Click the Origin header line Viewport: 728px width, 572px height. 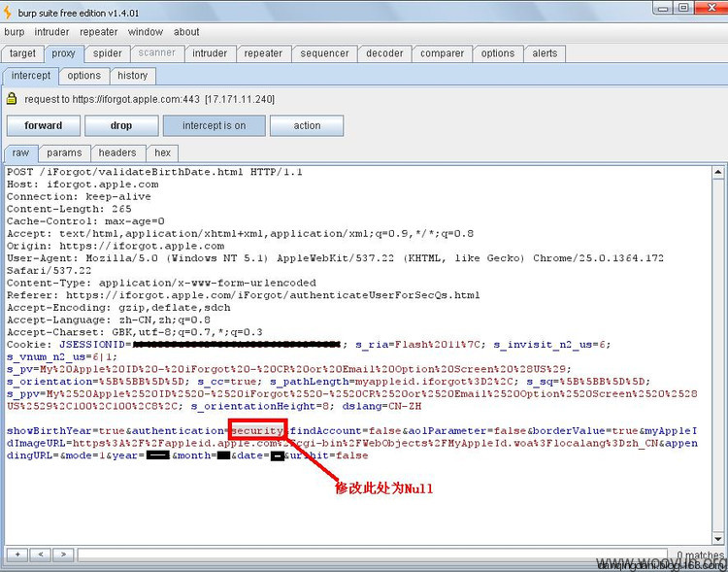[116, 246]
